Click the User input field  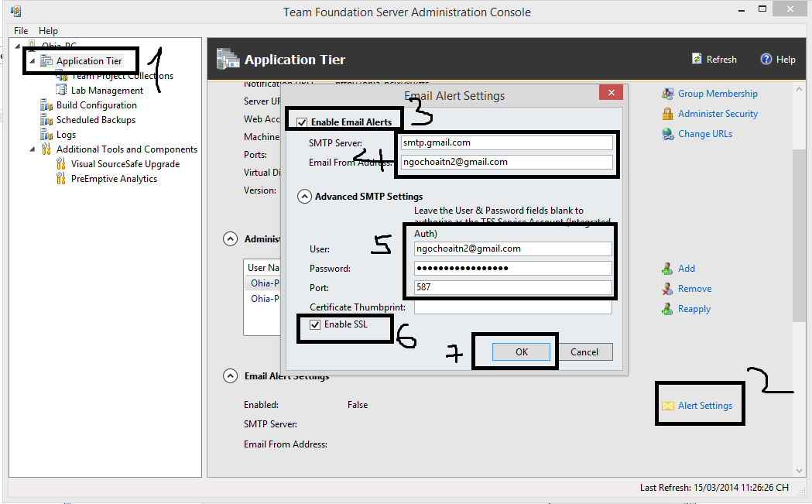[512, 249]
